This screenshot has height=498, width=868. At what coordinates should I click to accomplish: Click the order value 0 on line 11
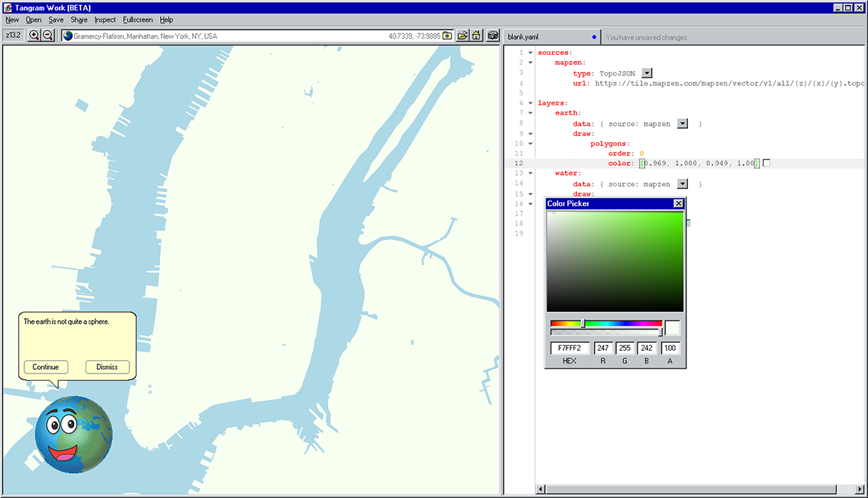coord(641,154)
